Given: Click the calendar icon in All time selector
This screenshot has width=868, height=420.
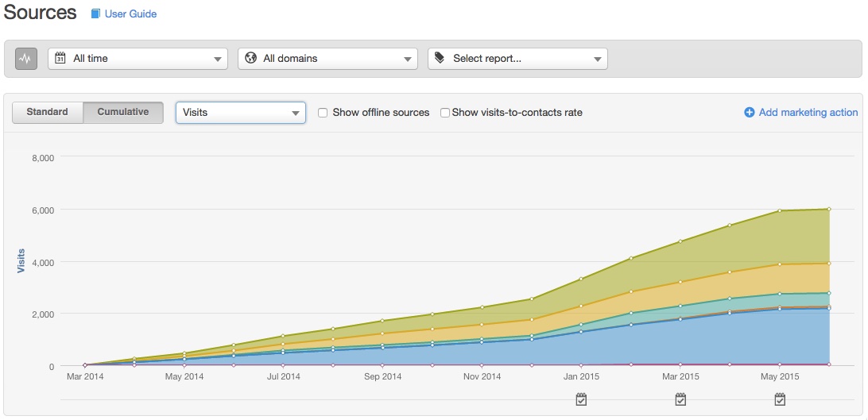Looking at the screenshot, I should coord(60,58).
